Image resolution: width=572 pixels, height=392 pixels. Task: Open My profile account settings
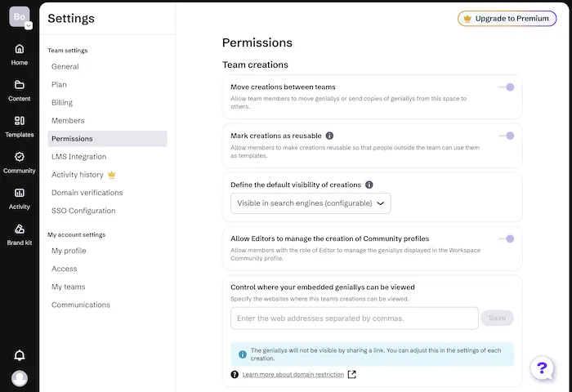point(69,251)
